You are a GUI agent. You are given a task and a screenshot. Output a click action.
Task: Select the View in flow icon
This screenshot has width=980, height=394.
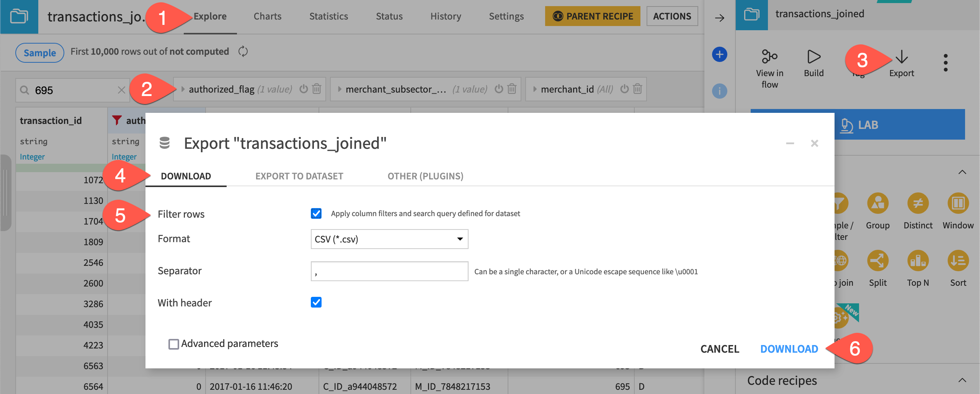[769, 57]
